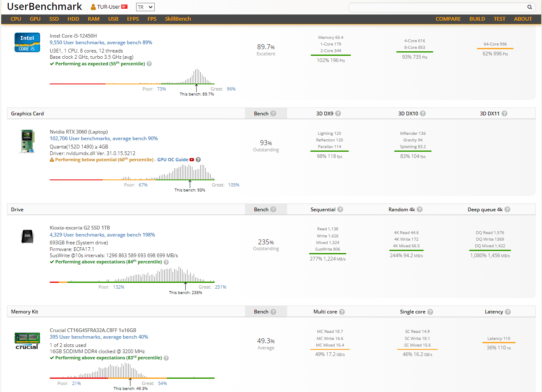Open help icon next to Graphics Card Bench
The image size is (542, 392).
(x=273, y=113)
